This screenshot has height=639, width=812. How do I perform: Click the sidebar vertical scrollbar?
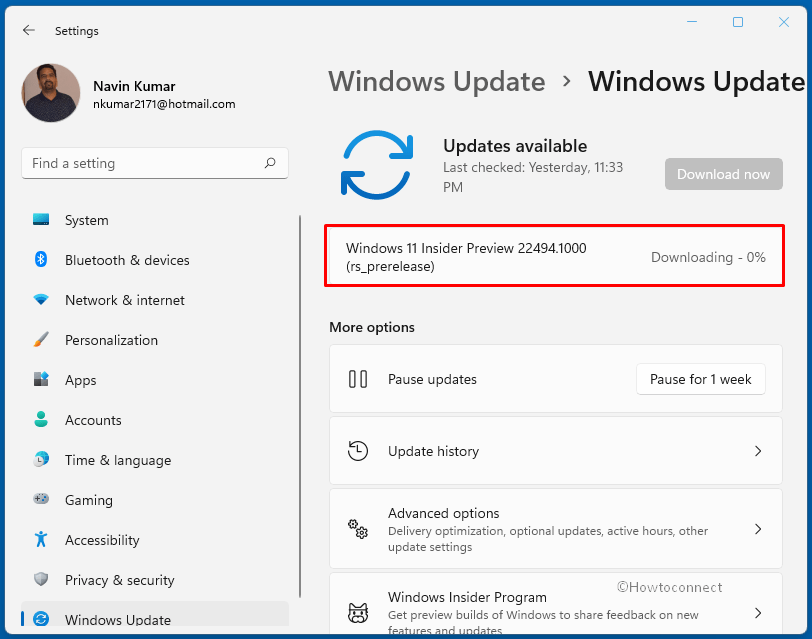300,406
